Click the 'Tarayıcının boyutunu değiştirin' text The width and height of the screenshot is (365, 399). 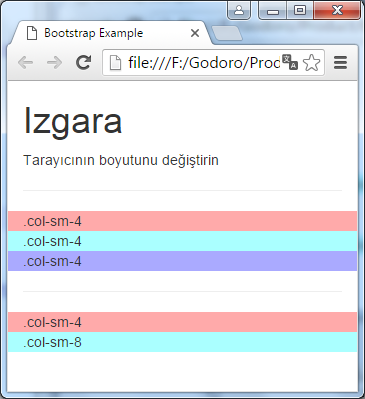click(x=121, y=160)
